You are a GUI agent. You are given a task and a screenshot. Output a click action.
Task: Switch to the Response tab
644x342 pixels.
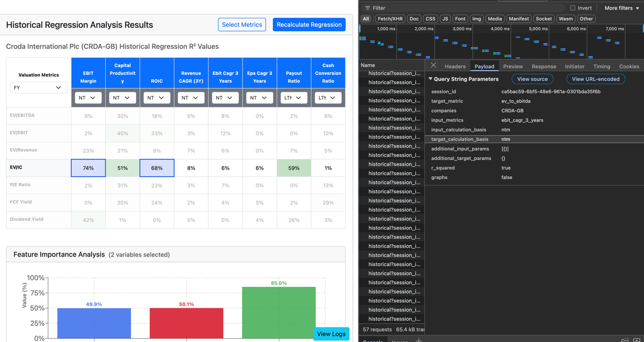pos(544,67)
